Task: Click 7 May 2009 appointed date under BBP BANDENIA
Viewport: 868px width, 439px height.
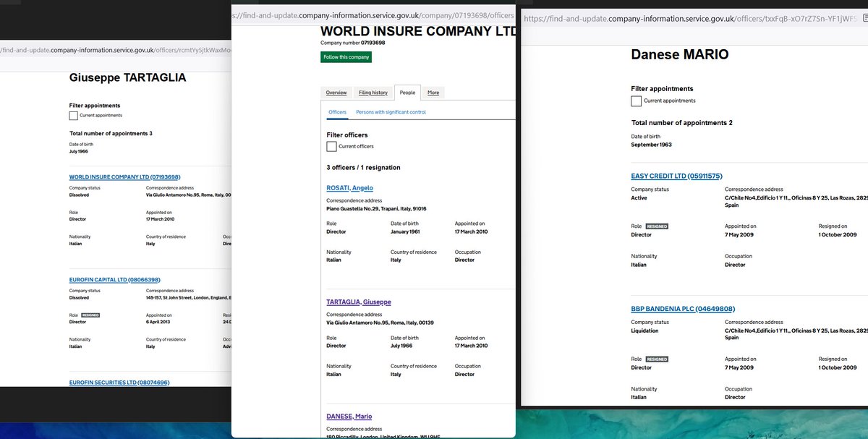Action: click(x=740, y=367)
